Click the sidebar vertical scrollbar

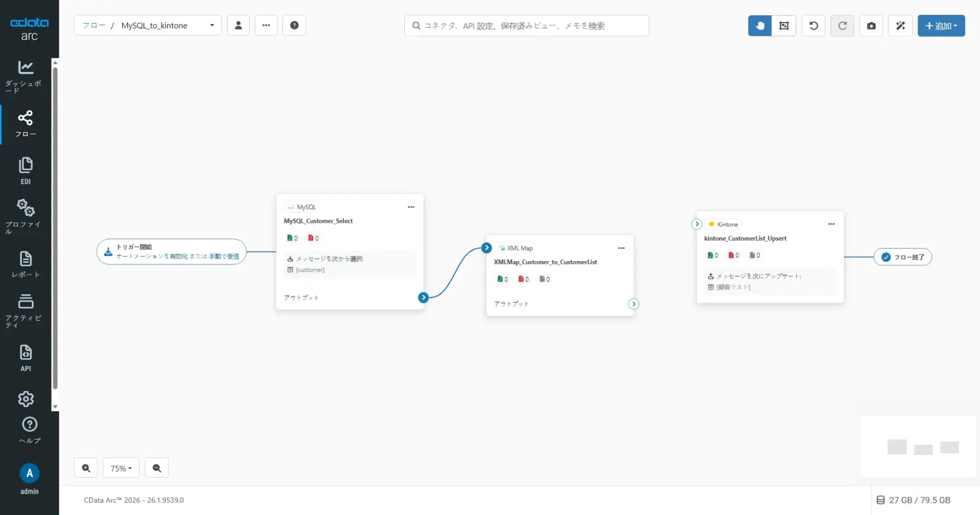55,228
